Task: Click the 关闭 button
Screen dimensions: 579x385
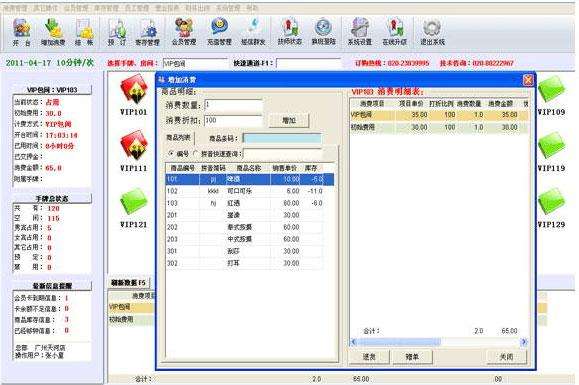Action: pos(506,357)
